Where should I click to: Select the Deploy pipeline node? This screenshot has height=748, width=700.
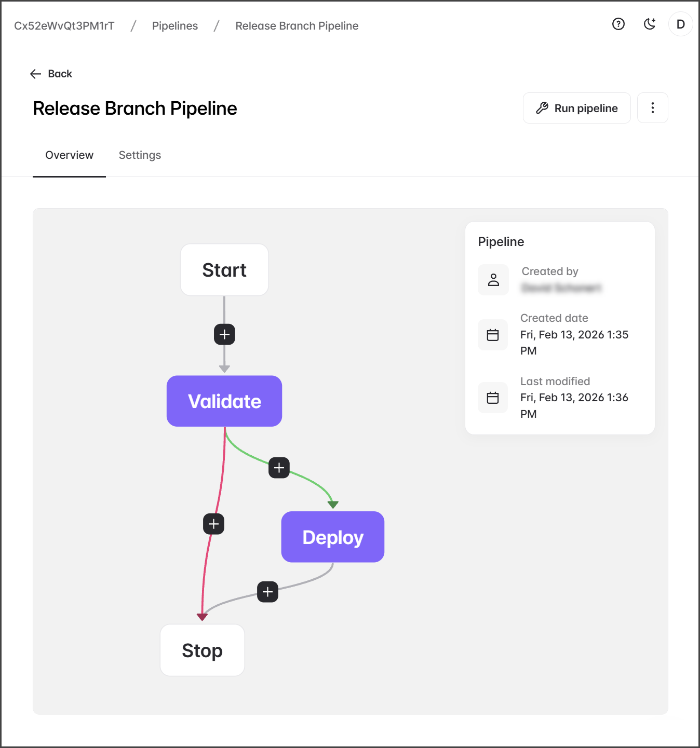pyautogui.click(x=333, y=537)
